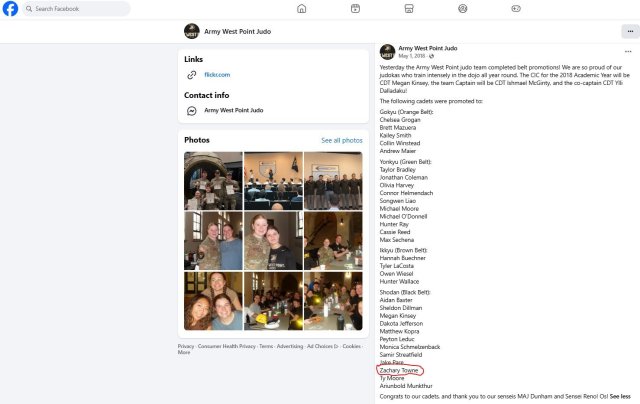Click the name Zachary Towne in post
This screenshot has height=404, width=640.
(x=399, y=371)
